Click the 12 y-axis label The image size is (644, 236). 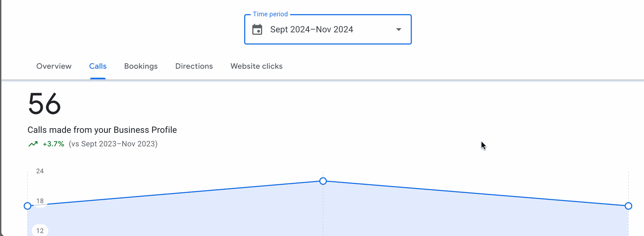40,231
